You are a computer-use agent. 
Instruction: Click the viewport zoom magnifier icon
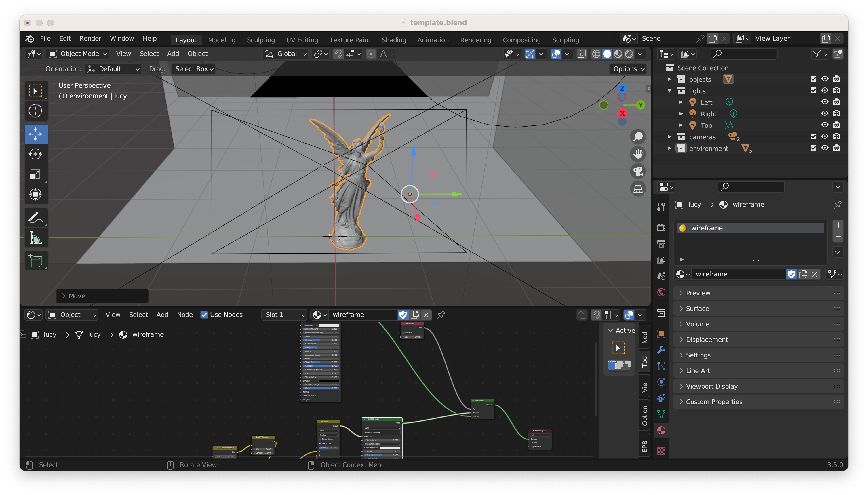pos(638,137)
